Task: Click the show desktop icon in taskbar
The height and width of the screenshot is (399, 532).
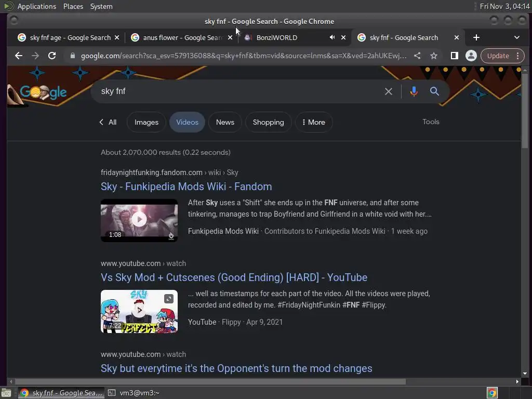Action: pos(6,393)
